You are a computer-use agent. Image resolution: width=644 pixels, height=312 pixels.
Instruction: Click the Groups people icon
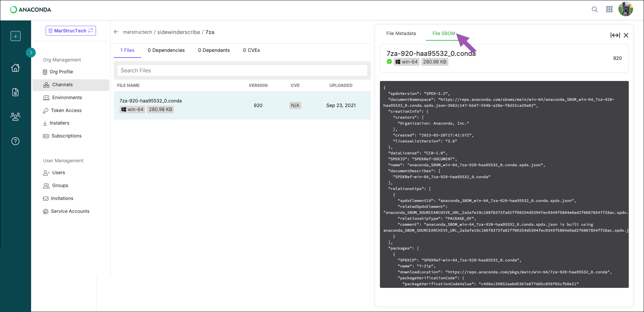pos(46,185)
